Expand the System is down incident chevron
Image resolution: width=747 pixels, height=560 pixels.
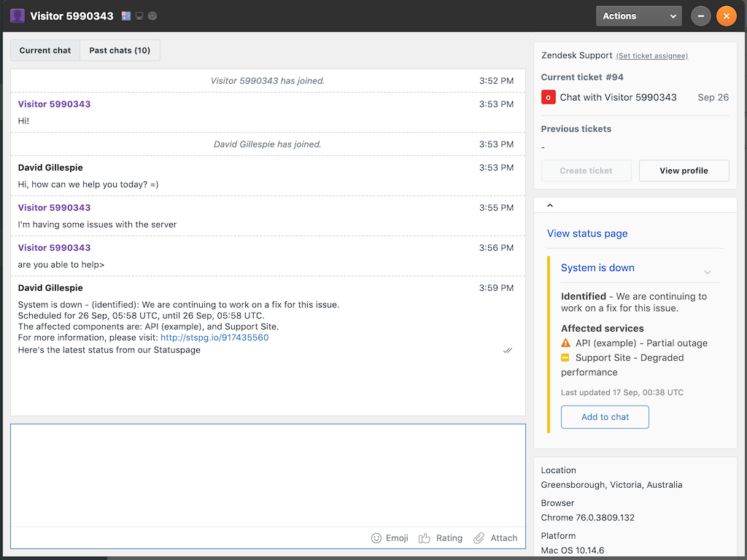[707, 272]
